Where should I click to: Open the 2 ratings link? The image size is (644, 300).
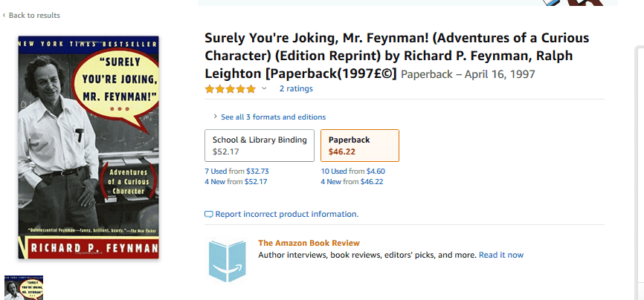296,89
